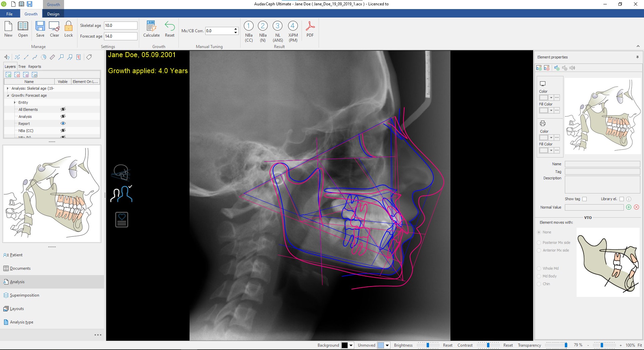The height and width of the screenshot is (350, 644).
Task: Click the Calculate growth icon
Action: pos(151,27)
